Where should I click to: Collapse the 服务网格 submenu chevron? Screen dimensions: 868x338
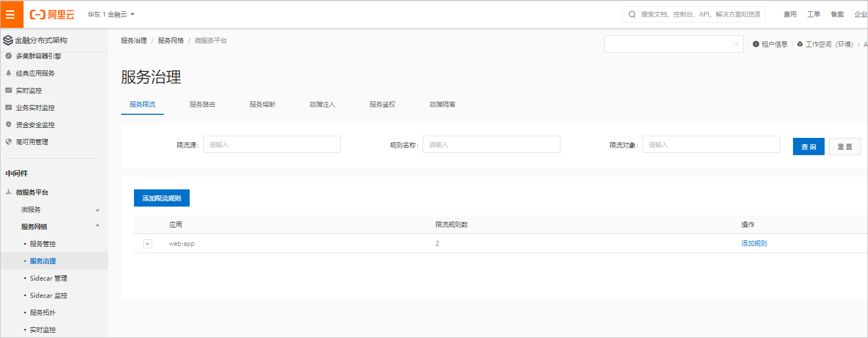[x=98, y=226]
